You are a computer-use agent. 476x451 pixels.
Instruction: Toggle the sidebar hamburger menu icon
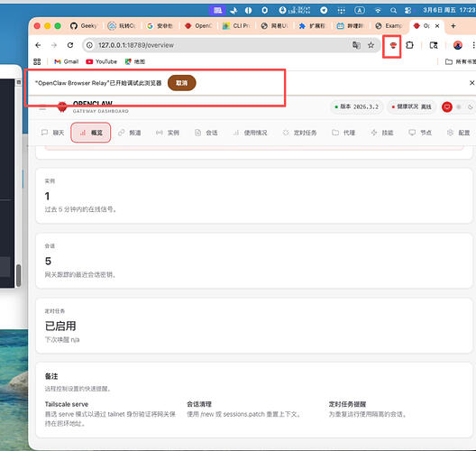(x=42, y=107)
